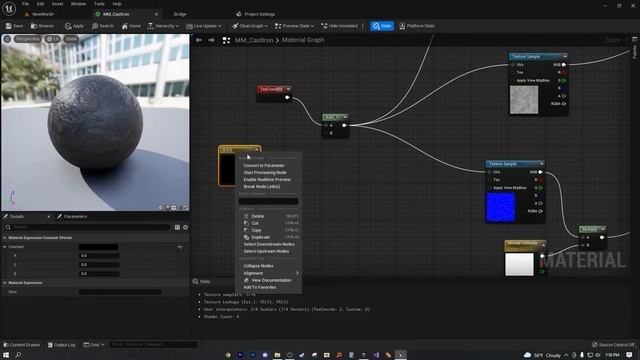The image size is (640, 360).
Task: Open the Tools menu
Action: 99,4
